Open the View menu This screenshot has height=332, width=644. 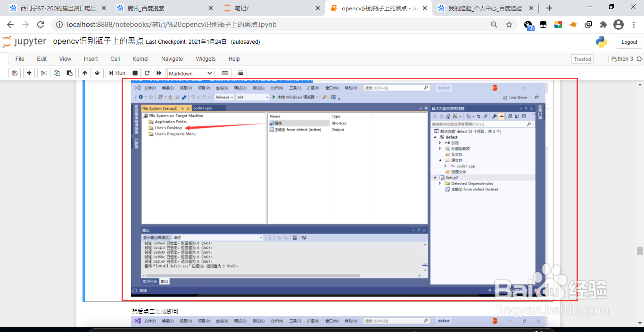[x=65, y=59]
